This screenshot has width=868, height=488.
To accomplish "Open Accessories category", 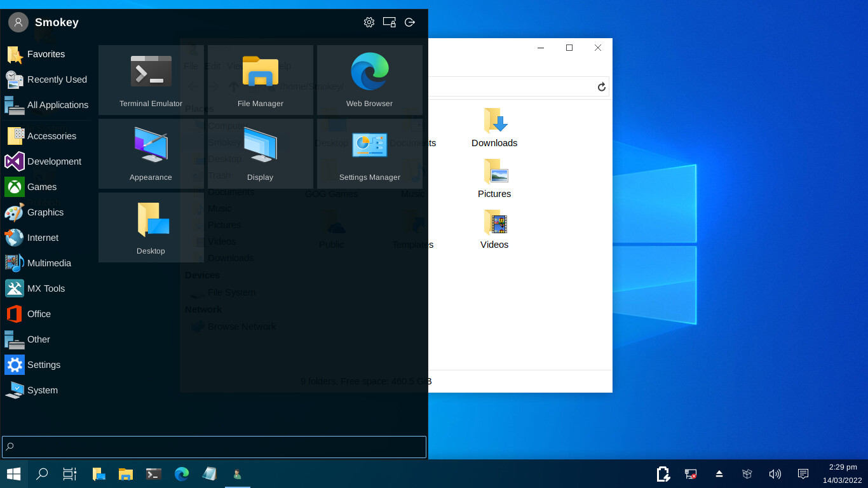I will pos(48,136).
